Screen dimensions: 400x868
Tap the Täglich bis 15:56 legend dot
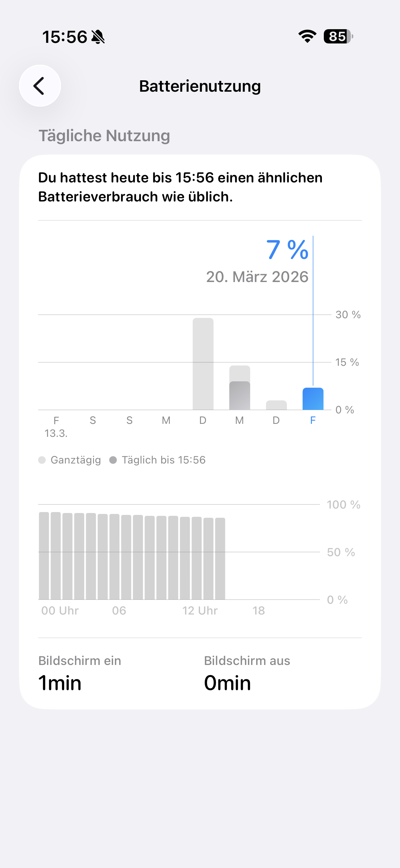click(x=113, y=460)
